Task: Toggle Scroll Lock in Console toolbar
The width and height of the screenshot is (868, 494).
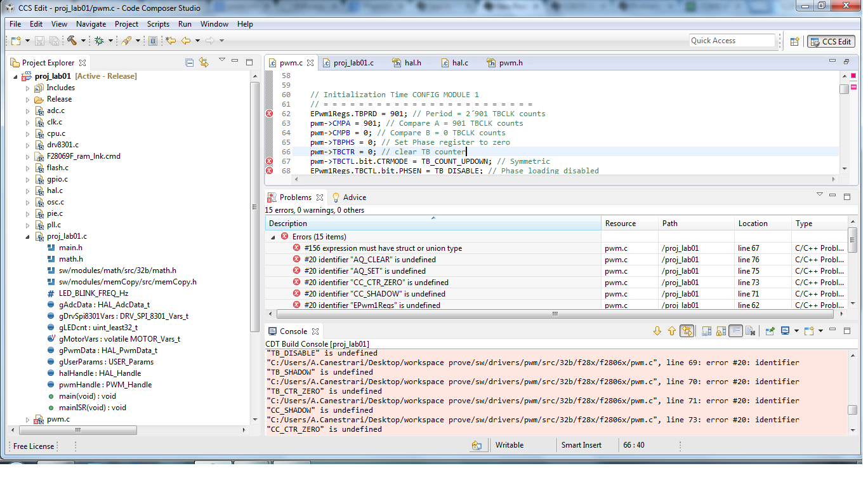Action: pyautogui.click(x=721, y=331)
